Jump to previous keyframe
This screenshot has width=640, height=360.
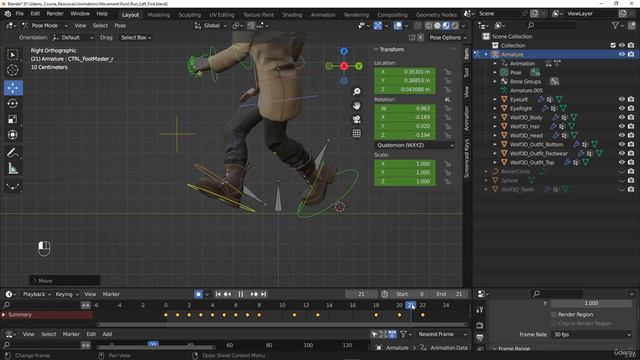pos(227,294)
